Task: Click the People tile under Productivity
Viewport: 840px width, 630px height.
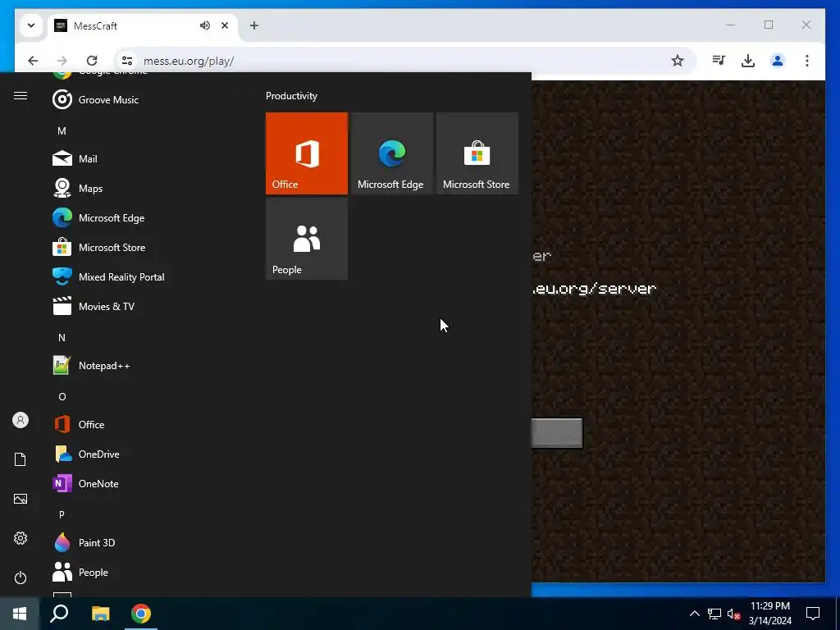Action: pos(307,239)
